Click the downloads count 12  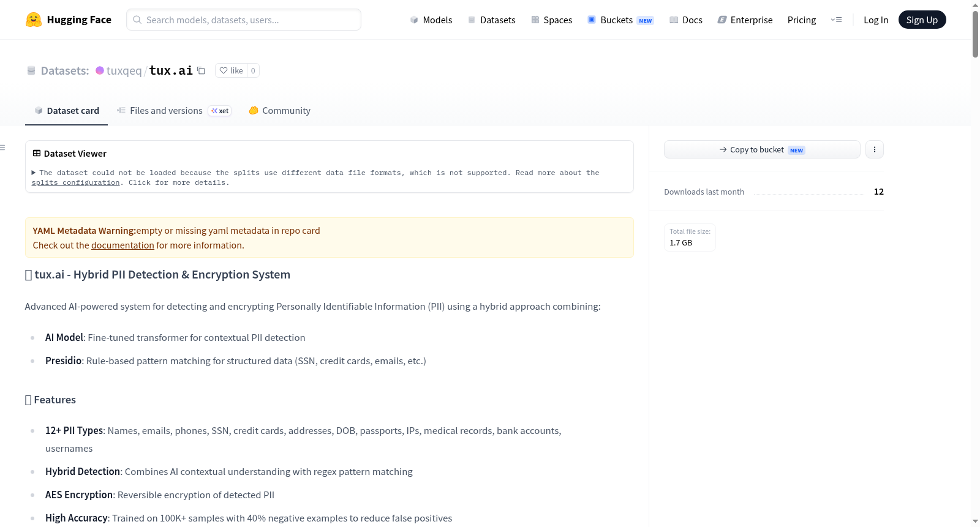click(x=879, y=192)
